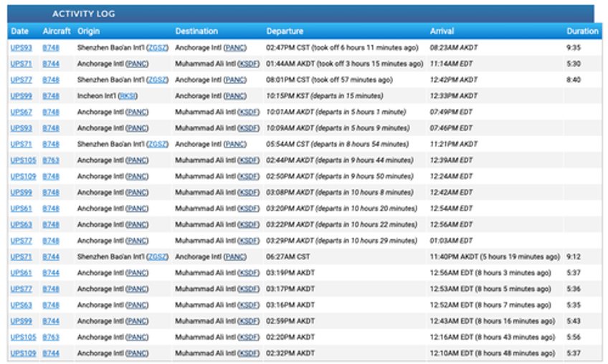Image resolution: width=608 pixels, height=364 pixels.
Task: Select arrival time 11:14AM EDT
Action: pos(452,64)
